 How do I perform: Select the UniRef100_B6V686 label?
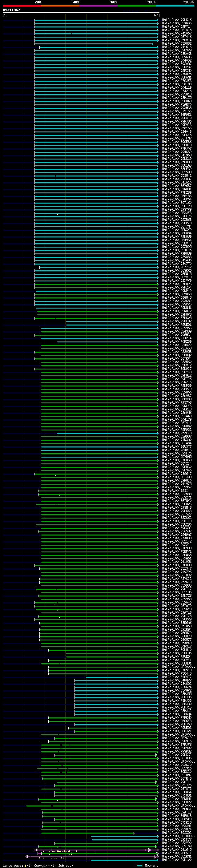click(x=177, y=57)
